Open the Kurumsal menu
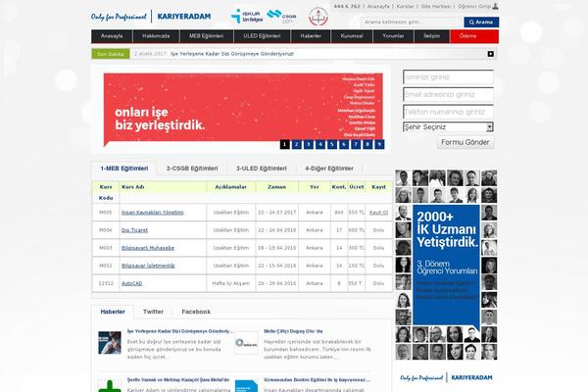The width and height of the screenshot is (588, 392). [x=352, y=36]
